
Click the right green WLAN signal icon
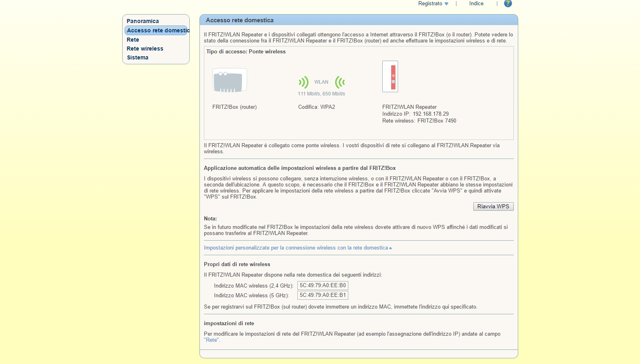[x=340, y=82]
